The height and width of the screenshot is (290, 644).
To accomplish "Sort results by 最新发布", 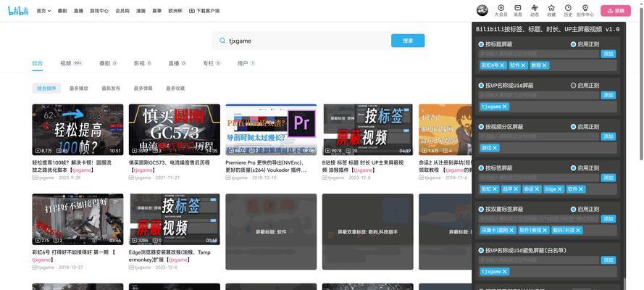I will point(111,88).
